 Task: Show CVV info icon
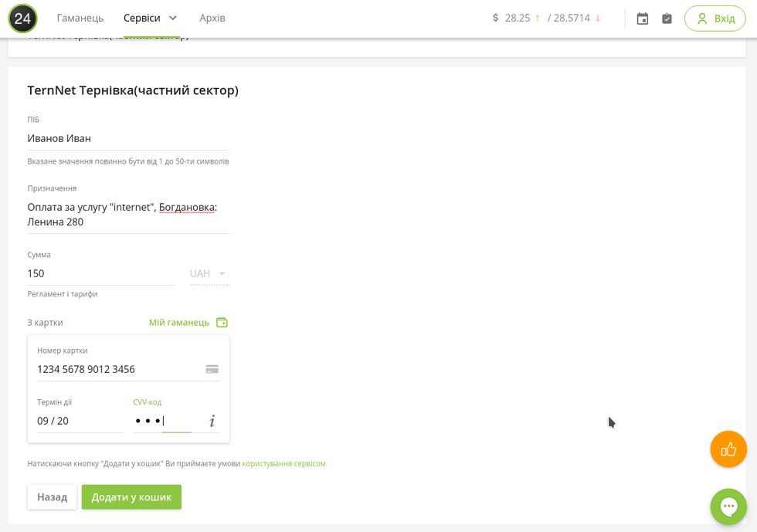coord(212,421)
